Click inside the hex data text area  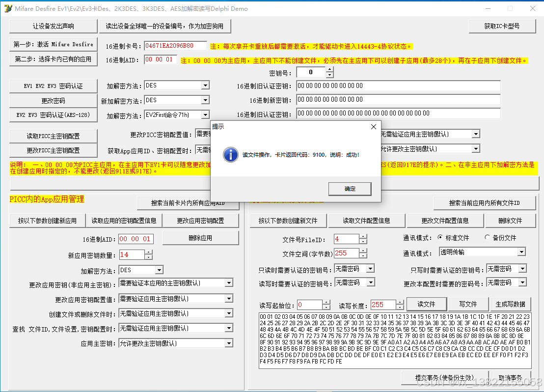point(395,340)
